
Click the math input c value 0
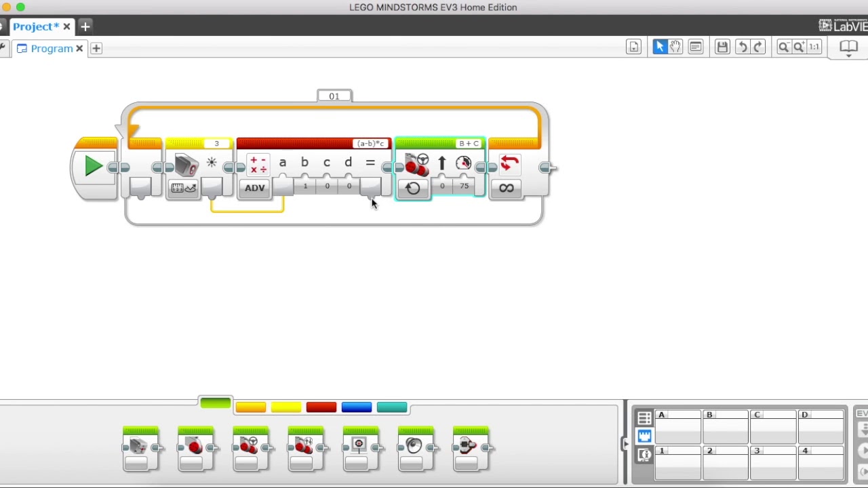pos(327,186)
